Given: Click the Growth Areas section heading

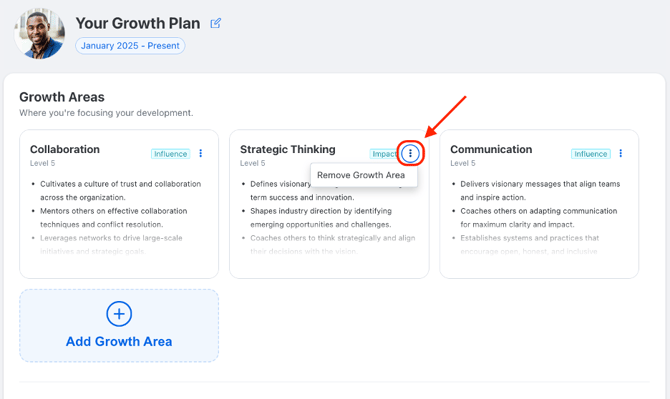Looking at the screenshot, I should click(62, 97).
